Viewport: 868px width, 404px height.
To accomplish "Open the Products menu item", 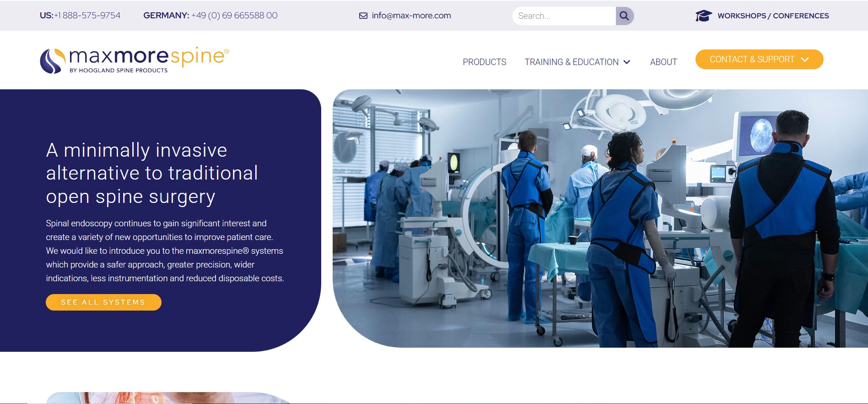I will pyautogui.click(x=484, y=62).
